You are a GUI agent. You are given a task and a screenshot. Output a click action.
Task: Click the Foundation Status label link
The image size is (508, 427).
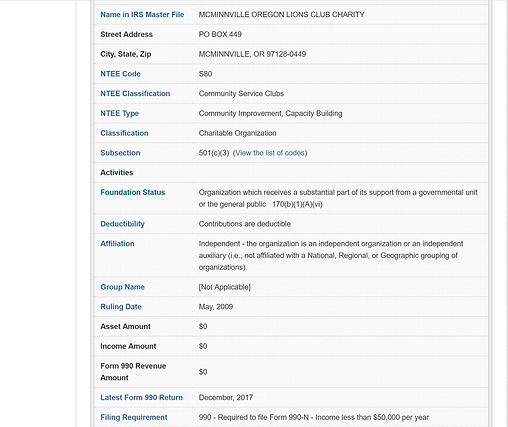[x=133, y=192]
